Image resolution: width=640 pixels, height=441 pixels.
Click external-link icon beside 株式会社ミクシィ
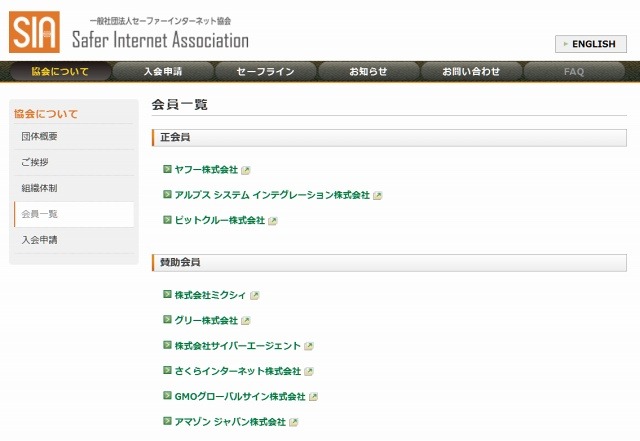pyautogui.click(x=254, y=295)
